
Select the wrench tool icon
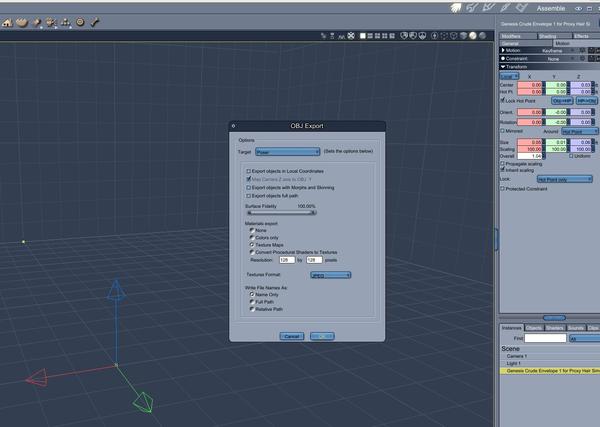(95, 22)
